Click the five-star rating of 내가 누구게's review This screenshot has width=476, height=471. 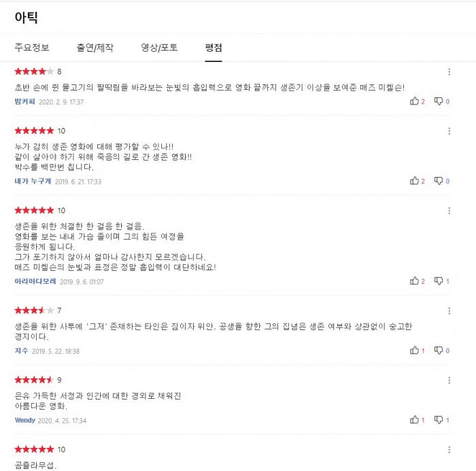pos(34,131)
